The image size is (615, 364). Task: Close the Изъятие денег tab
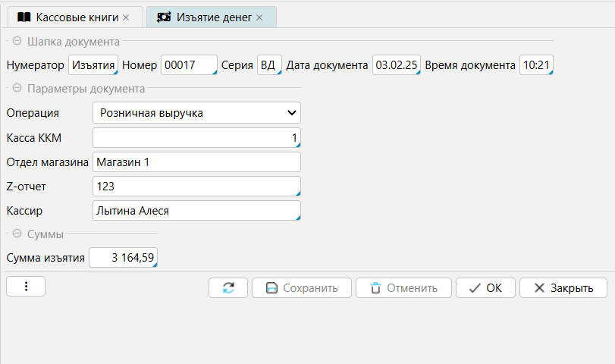pos(259,17)
